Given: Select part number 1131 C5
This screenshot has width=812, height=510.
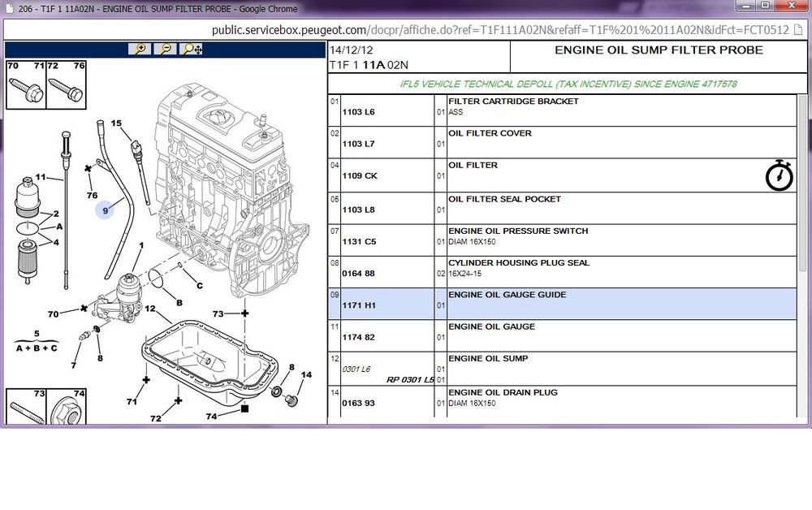Looking at the screenshot, I should tap(359, 242).
